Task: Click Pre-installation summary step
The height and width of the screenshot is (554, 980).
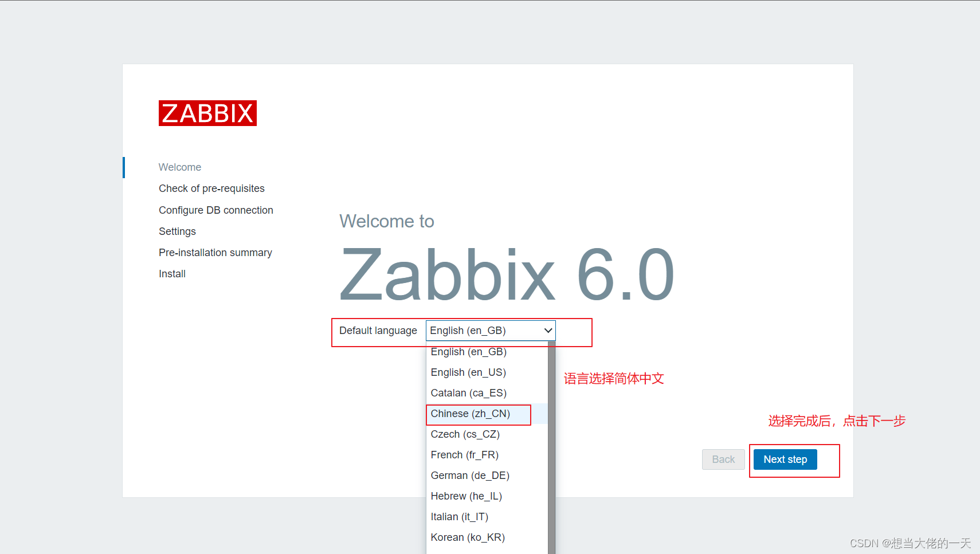Action: click(215, 253)
